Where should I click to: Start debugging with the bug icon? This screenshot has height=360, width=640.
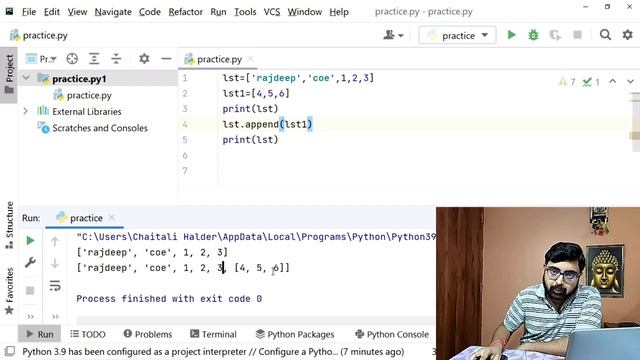click(533, 35)
